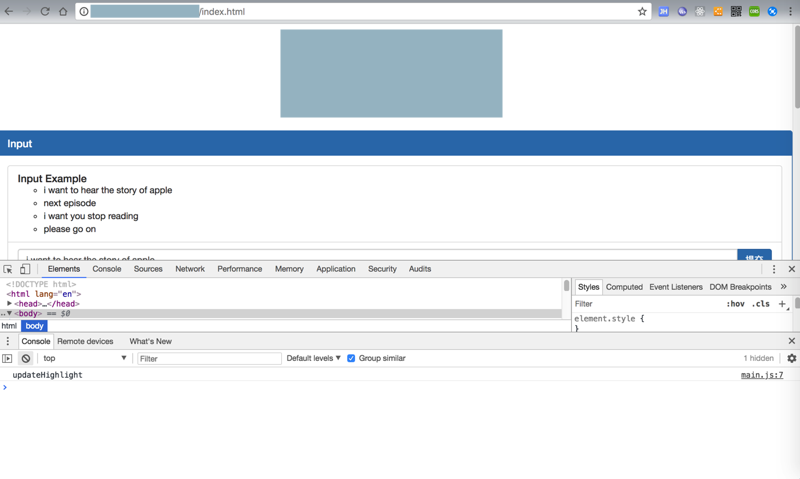This screenshot has height=479, width=800.
Task: Open the blue circular extension icon
Action: click(772, 11)
